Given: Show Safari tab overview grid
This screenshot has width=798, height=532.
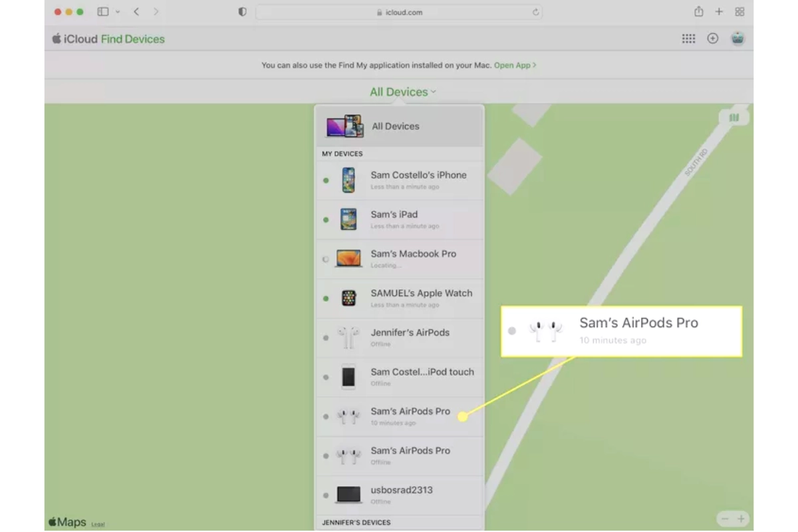Looking at the screenshot, I should pyautogui.click(x=739, y=12).
